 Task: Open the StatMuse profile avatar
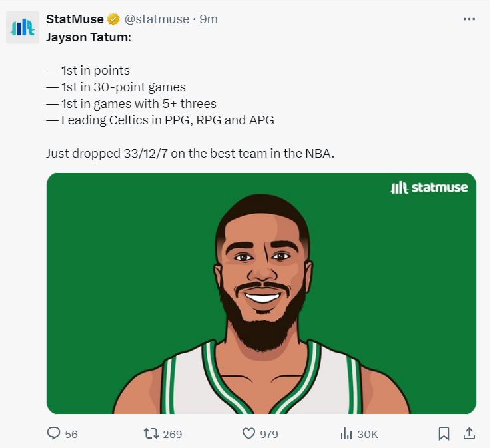23,27
